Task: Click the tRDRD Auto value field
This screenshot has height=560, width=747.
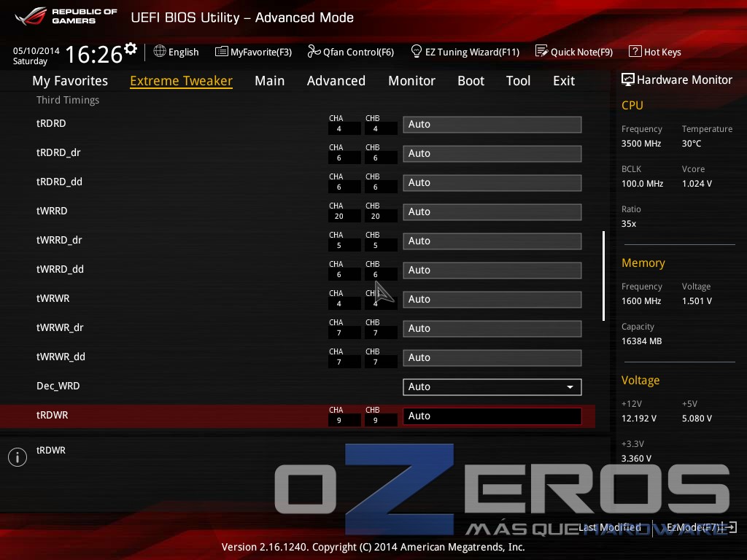Action: coord(492,124)
